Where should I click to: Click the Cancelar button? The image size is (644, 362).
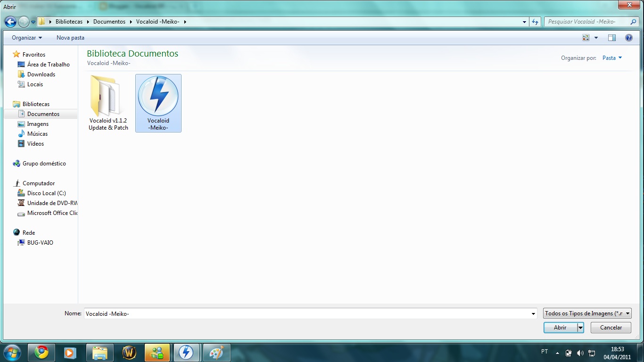tap(611, 328)
